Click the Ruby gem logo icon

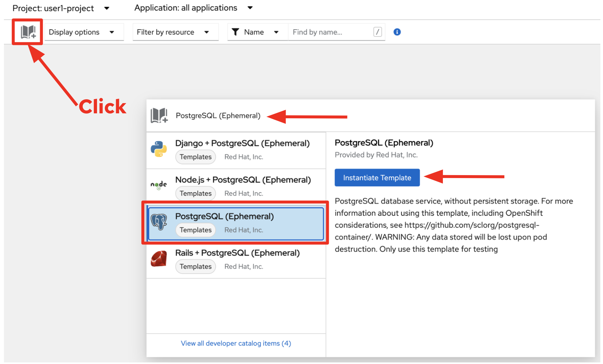coord(159,259)
